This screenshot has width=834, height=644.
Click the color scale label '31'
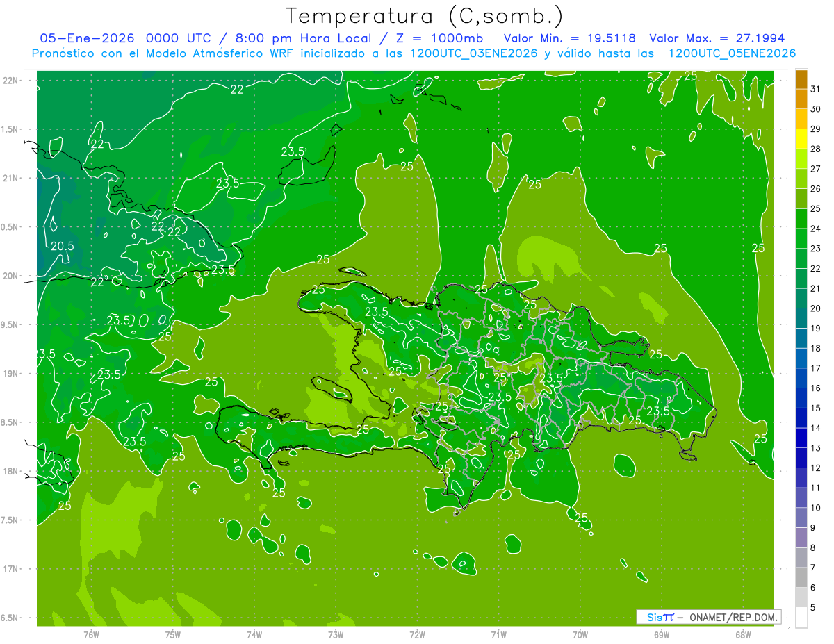coord(816,89)
